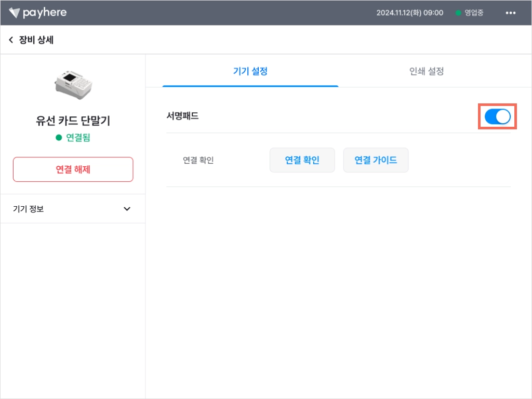This screenshot has width=532, height=399.
Task: Go back using the left chevron
Action: tap(11, 40)
